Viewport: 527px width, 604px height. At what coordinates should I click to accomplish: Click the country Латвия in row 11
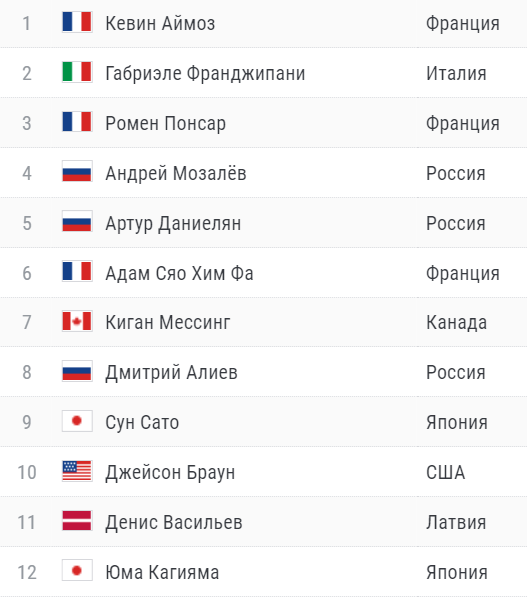coord(456,522)
